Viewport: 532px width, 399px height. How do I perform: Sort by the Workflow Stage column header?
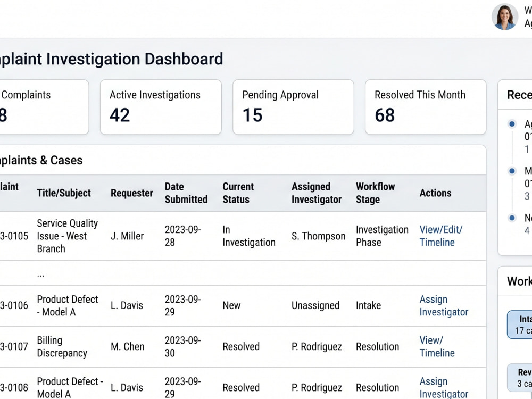(x=375, y=193)
